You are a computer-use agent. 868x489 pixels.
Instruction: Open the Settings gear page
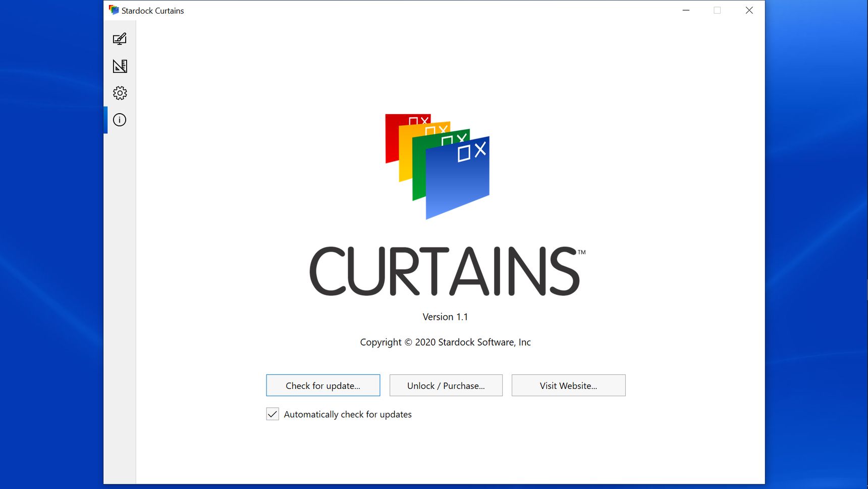(x=120, y=93)
